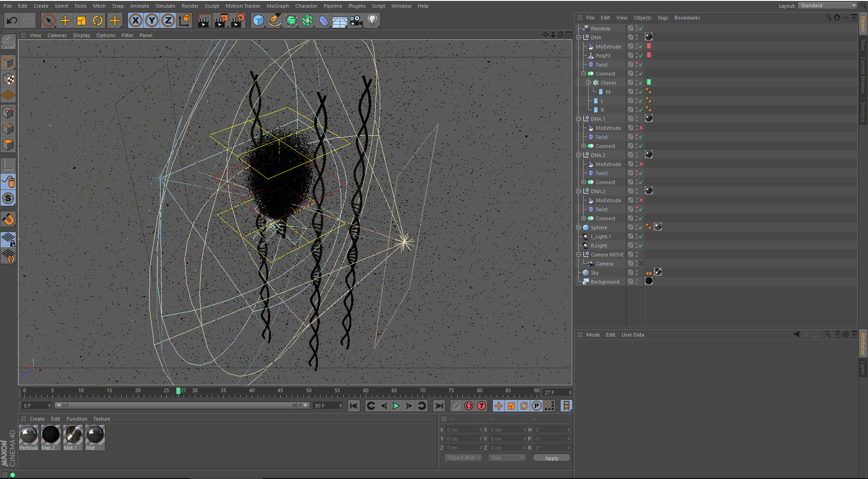Viewport: 868px width, 479px height.
Task: Select the Mat.2 black material swatch
Action: tap(51, 435)
